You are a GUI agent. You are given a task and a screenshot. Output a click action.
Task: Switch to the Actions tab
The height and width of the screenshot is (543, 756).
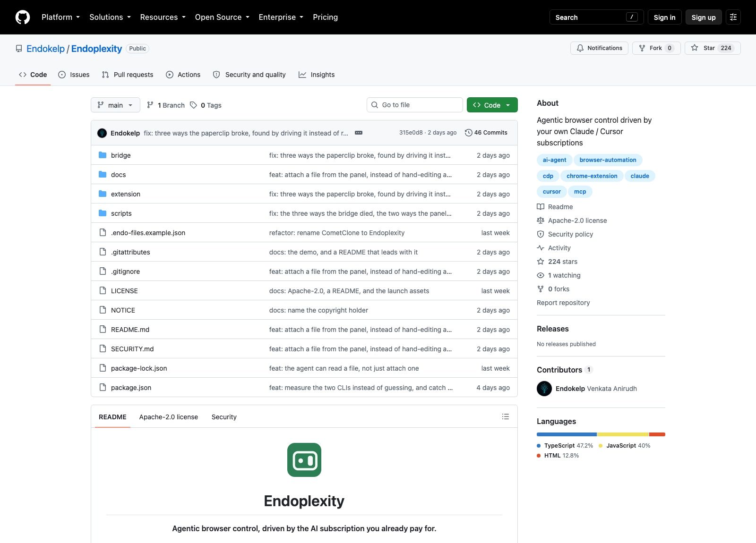pos(183,75)
